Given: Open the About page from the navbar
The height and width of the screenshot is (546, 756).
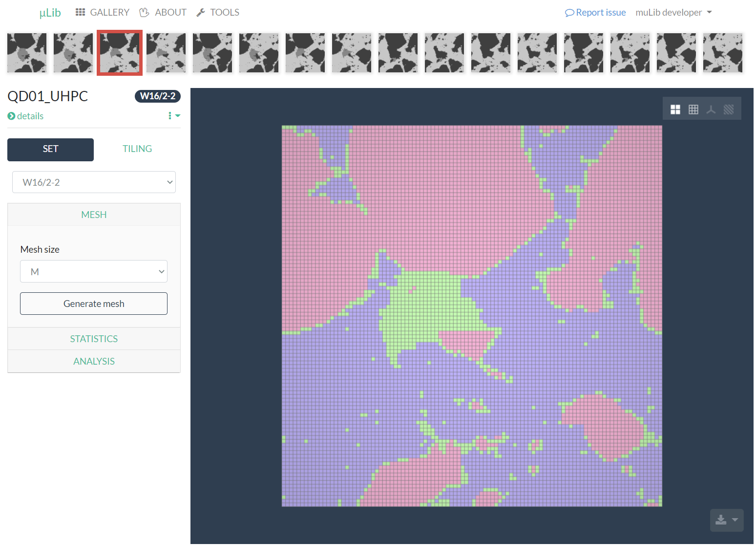Looking at the screenshot, I should [x=163, y=13].
